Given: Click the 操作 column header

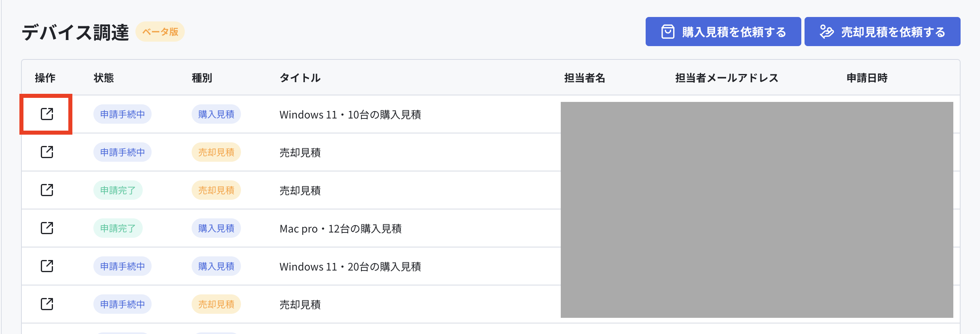Looking at the screenshot, I should (45, 78).
